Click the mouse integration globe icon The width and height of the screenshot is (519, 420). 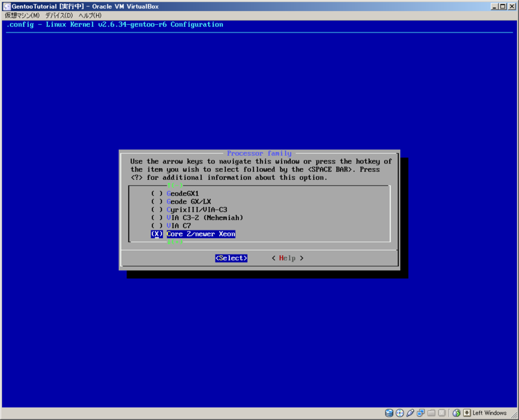457,413
